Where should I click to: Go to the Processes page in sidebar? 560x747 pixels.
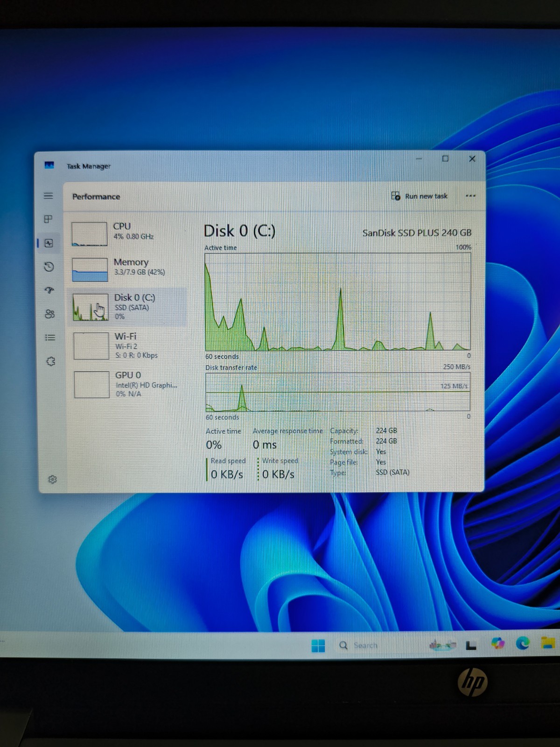48,219
